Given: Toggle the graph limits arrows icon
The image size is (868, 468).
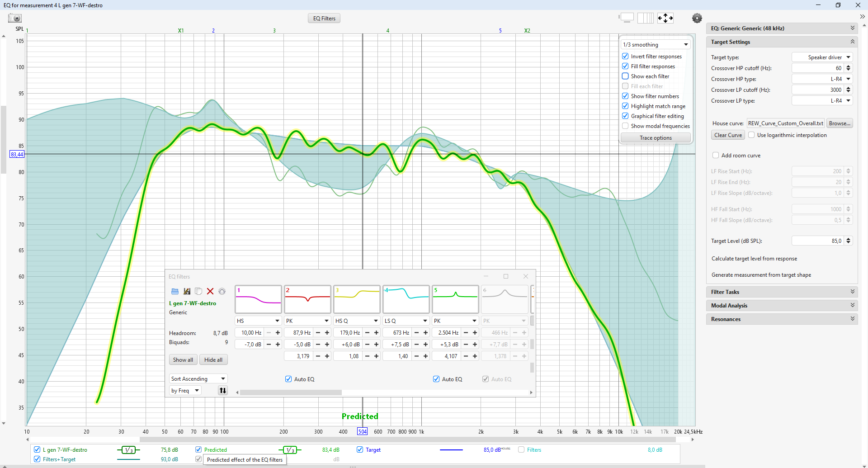Looking at the screenshot, I should (665, 18).
